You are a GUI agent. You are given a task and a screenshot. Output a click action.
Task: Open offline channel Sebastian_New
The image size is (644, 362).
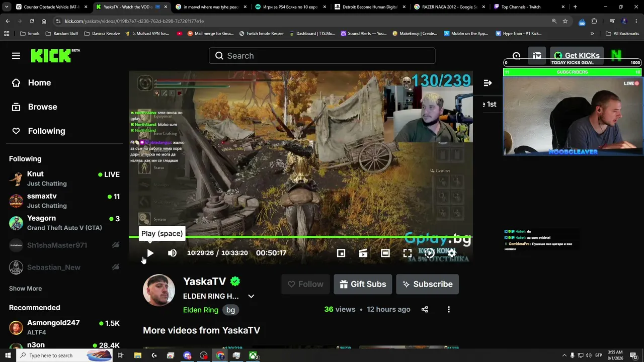64,267
